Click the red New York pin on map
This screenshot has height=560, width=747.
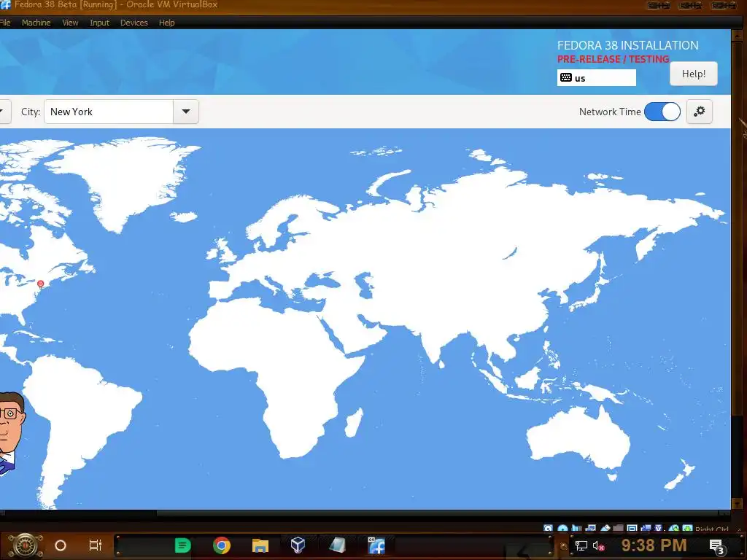(x=41, y=284)
